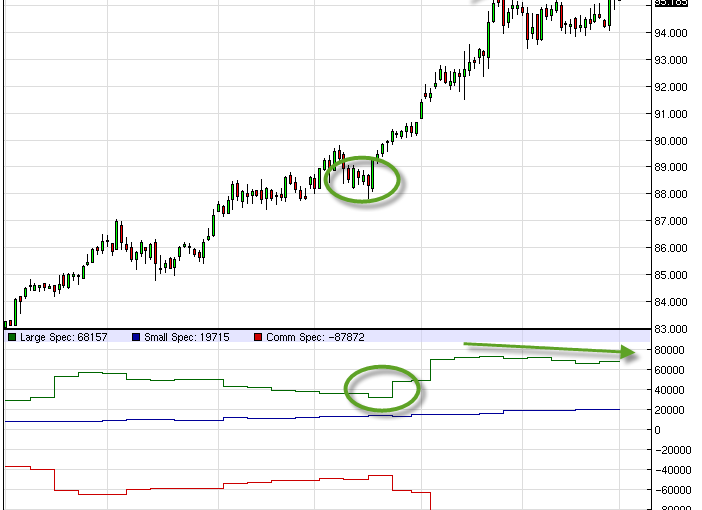
Task: Click the 86.000 price axis label
Action: 671,248
